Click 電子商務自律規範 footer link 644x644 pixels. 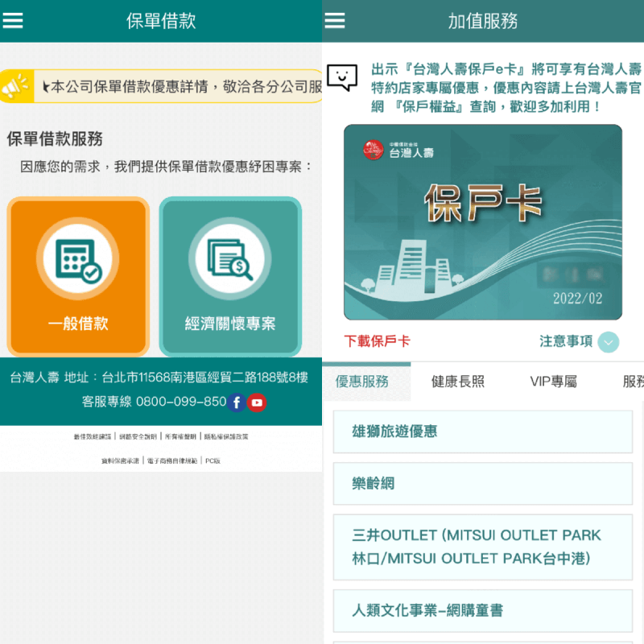click(x=172, y=460)
